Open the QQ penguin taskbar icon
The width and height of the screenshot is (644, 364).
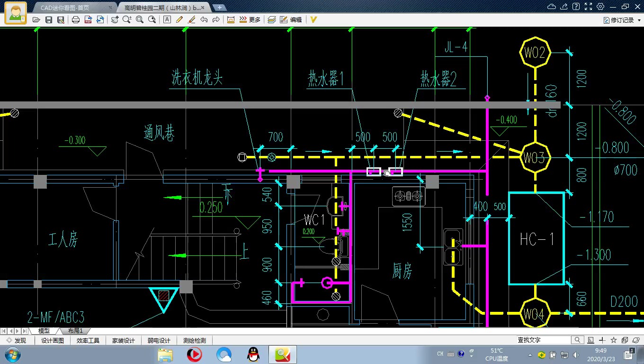coord(253,355)
